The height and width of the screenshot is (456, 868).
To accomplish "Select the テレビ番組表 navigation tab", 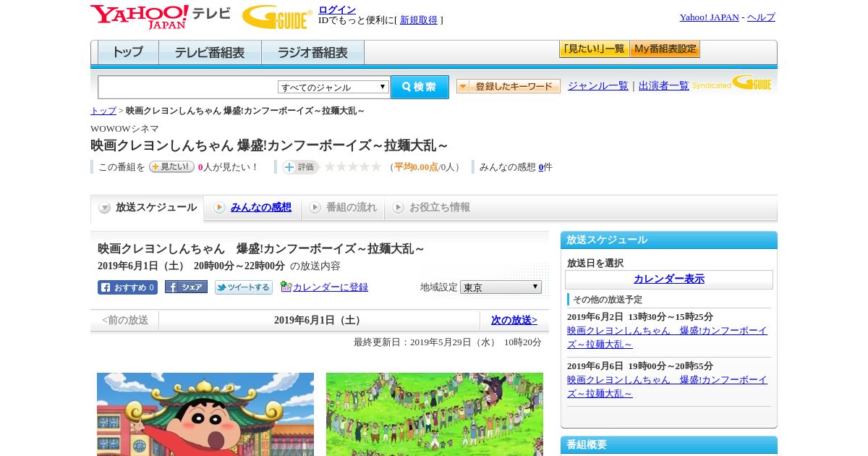I will 210,53.
